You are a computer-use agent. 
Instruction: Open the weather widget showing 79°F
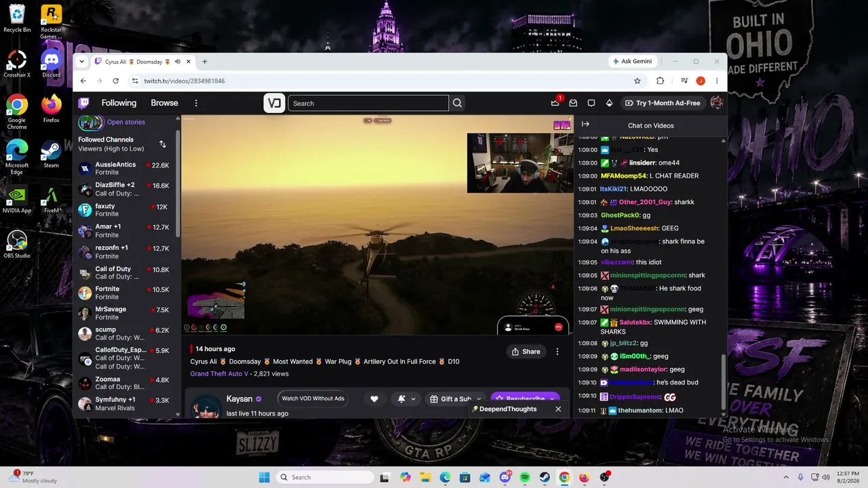32,477
